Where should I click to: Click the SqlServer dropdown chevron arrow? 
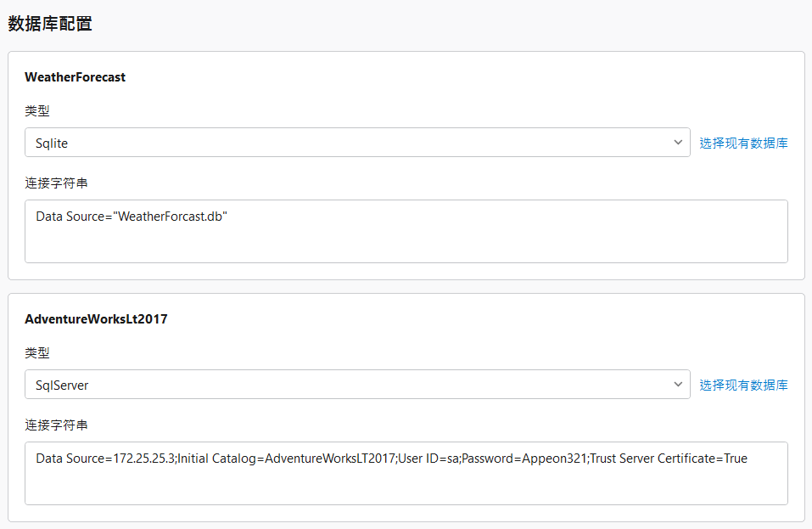(677, 385)
